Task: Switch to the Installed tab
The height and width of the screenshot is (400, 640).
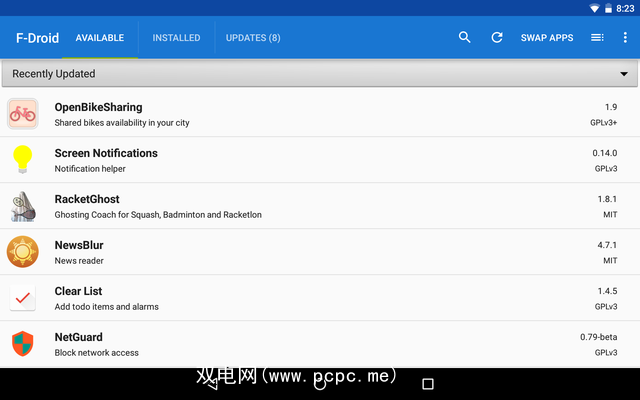Action: pyautogui.click(x=176, y=38)
